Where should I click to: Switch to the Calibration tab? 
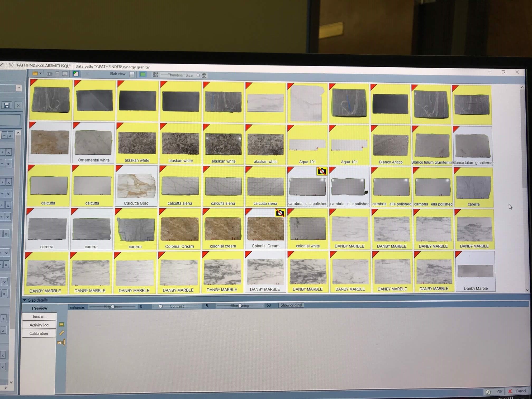click(x=39, y=333)
